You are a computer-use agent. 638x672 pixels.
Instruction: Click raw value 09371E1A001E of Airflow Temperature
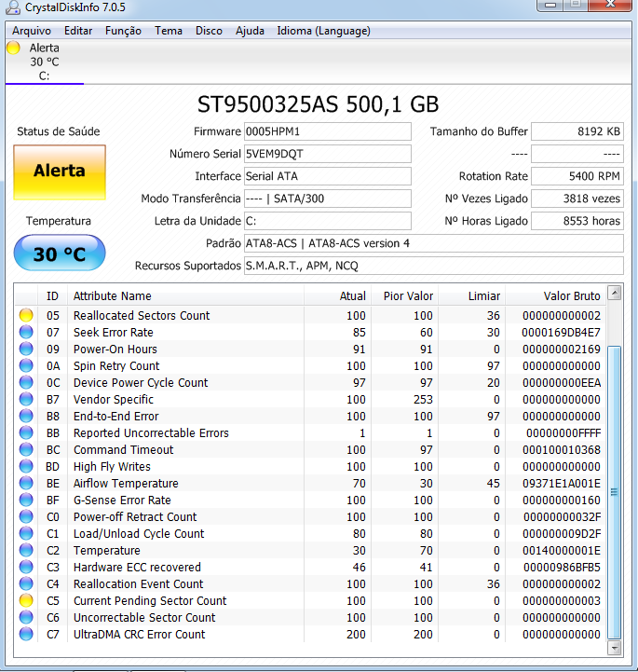point(562,483)
